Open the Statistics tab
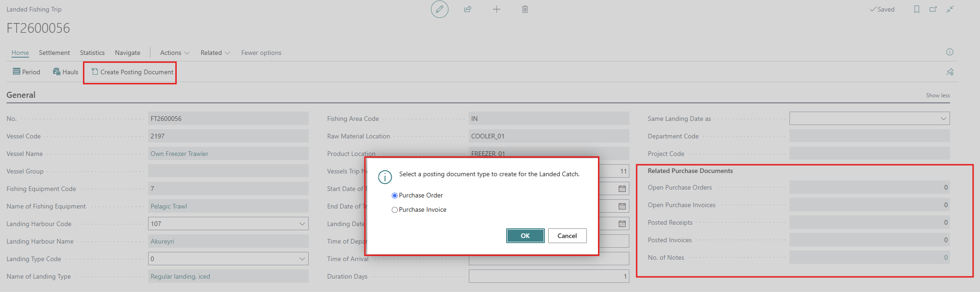Screen dimensions: 980x292 [x=92, y=53]
